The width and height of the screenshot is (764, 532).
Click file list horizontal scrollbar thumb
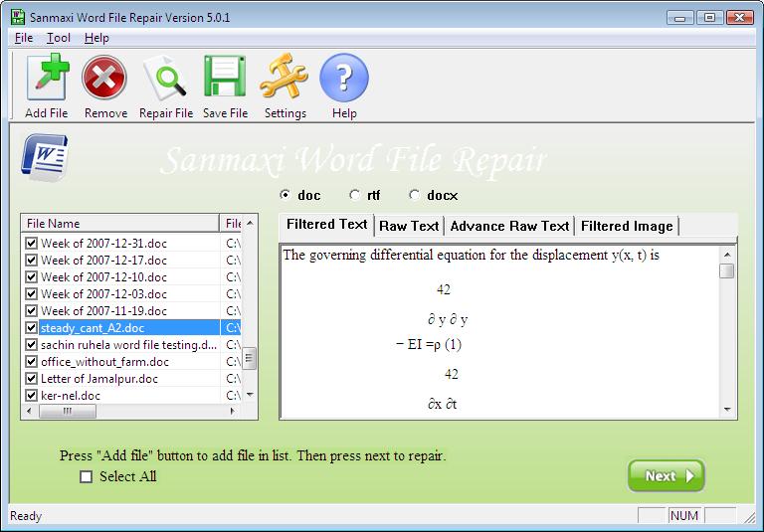click(x=68, y=411)
